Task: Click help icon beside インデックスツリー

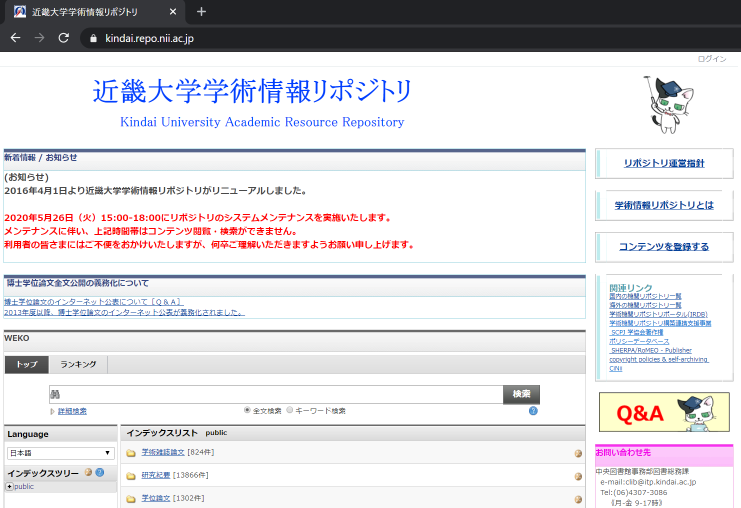Action: [x=100, y=472]
